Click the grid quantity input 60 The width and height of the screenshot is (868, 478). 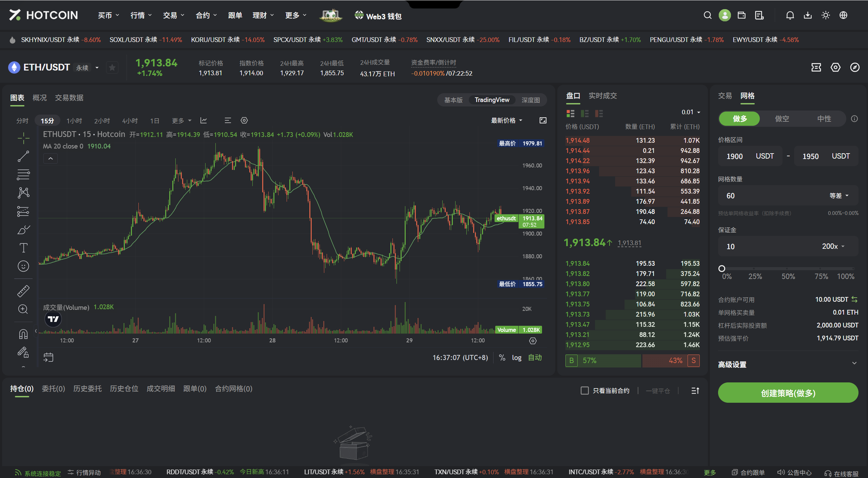(x=770, y=196)
